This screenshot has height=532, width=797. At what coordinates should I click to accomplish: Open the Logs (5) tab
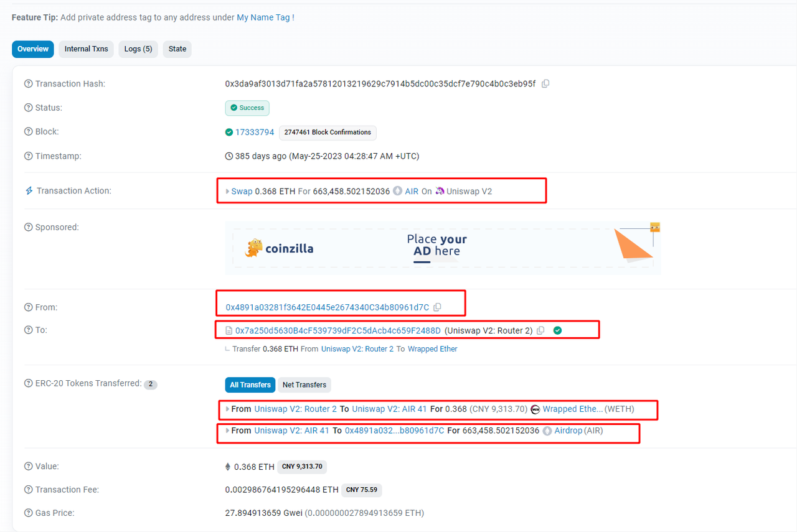point(138,49)
